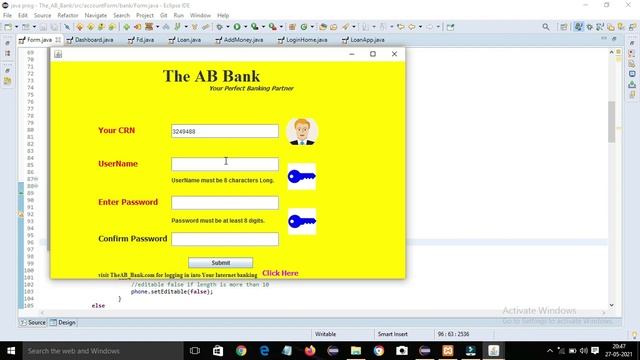The width and height of the screenshot is (640, 360).
Task: Open Task View in the taskbar
Action: (195, 351)
